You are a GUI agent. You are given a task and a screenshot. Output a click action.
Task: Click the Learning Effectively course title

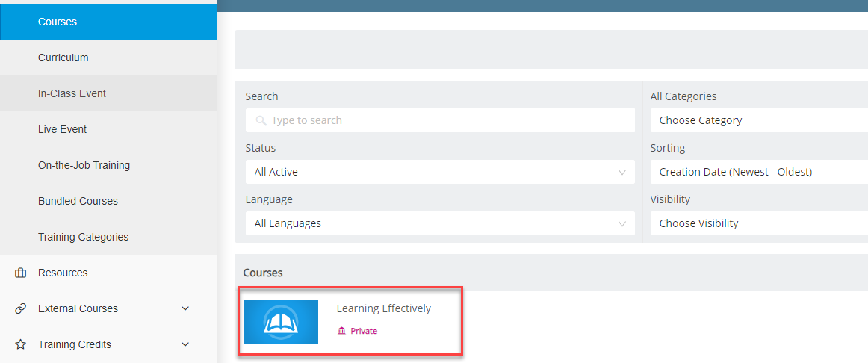pos(384,308)
